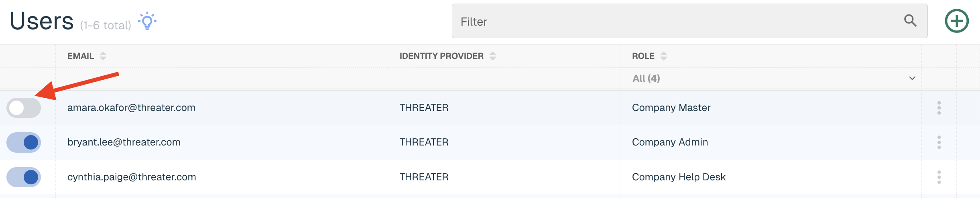Click the chevron on the role filter
The width and height of the screenshot is (980, 198).
tap(912, 78)
